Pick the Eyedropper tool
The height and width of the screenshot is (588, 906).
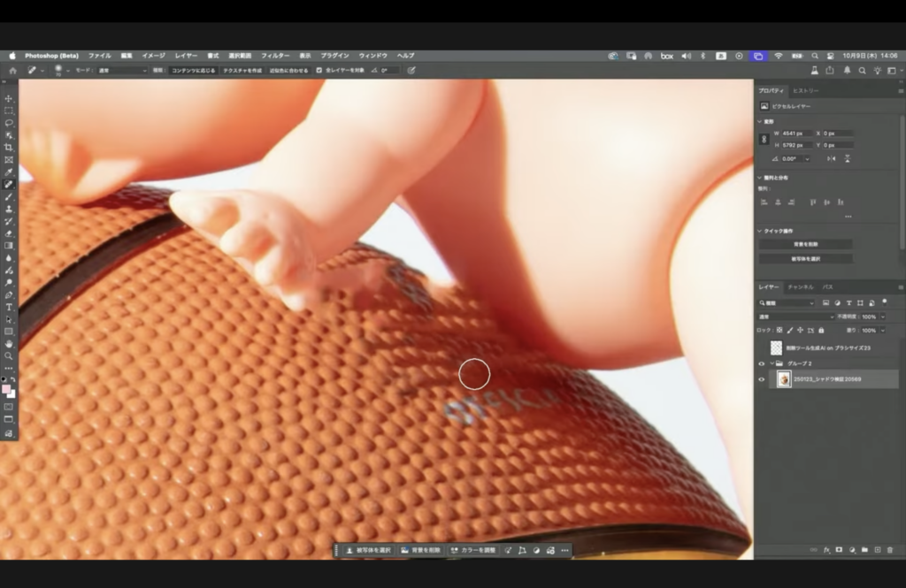(9, 172)
